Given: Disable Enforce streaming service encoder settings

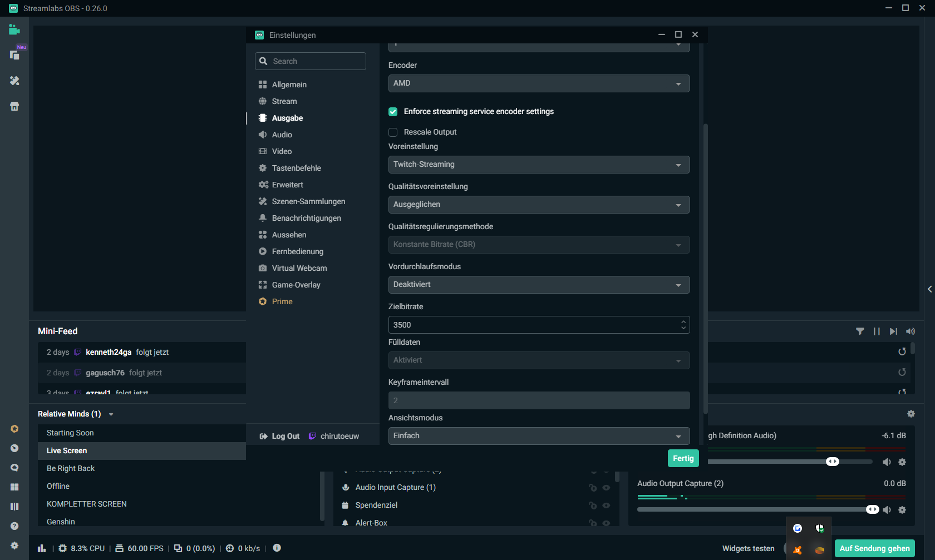Looking at the screenshot, I should [393, 112].
